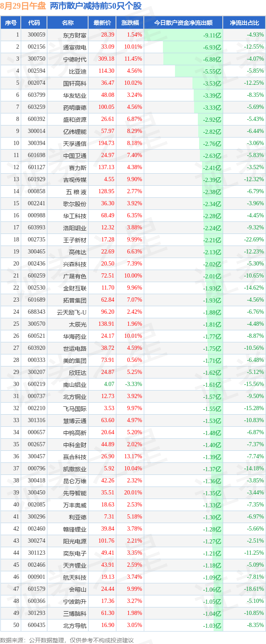
Task: Select stock name 药明康德
Action: click(75, 107)
